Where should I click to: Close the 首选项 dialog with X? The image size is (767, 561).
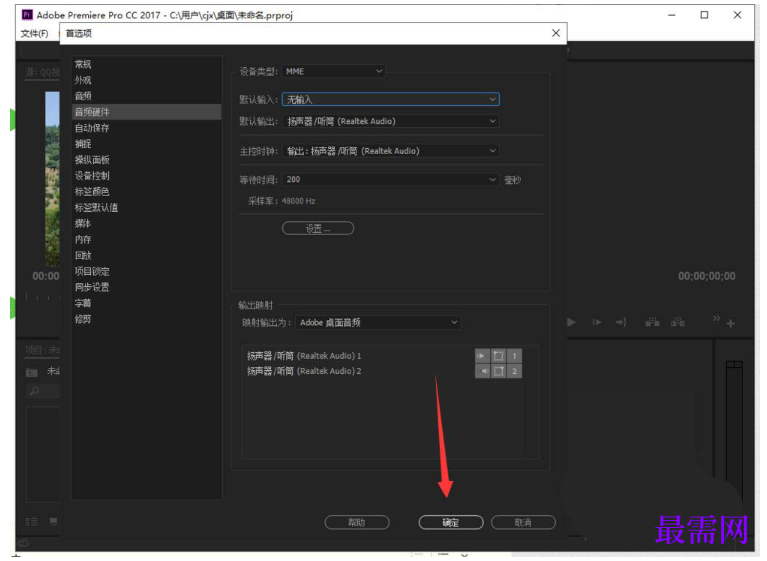(556, 33)
